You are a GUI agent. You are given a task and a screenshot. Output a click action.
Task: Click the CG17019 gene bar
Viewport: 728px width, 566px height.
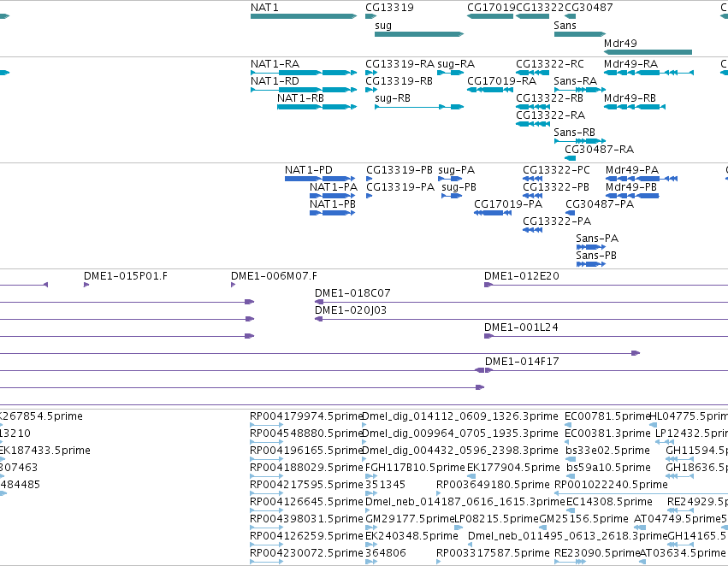[x=490, y=16]
